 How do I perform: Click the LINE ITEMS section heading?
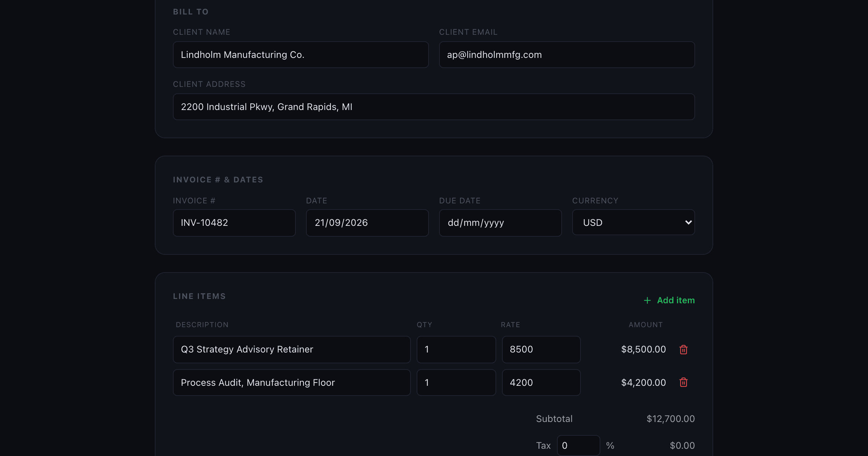pos(199,296)
